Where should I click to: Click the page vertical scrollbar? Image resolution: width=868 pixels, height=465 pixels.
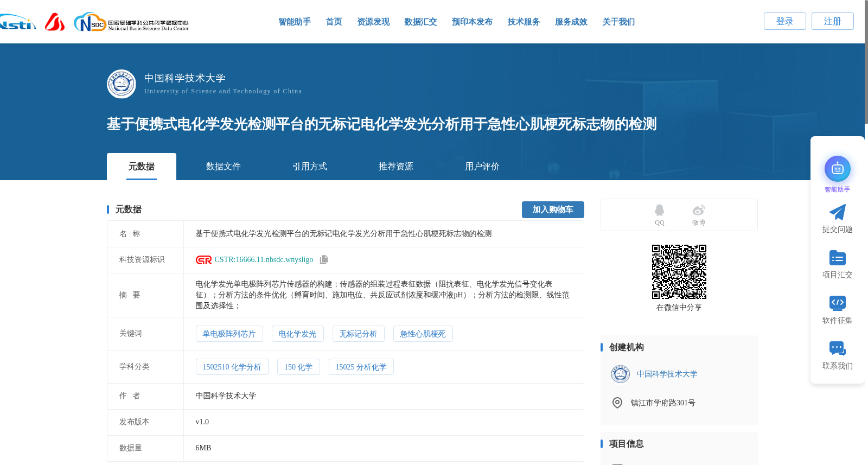pos(866,62)
